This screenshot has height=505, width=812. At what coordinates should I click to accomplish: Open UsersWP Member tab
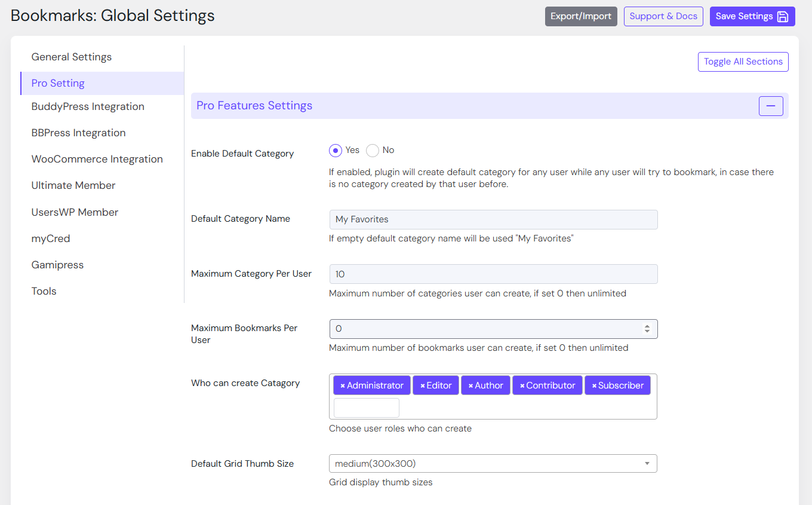(x=75, y=212)
